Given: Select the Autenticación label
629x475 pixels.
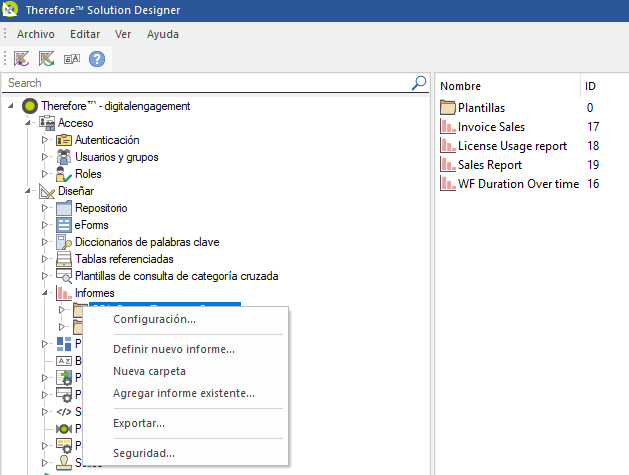Looking at the screenshot, I should [x=107, y=140].
